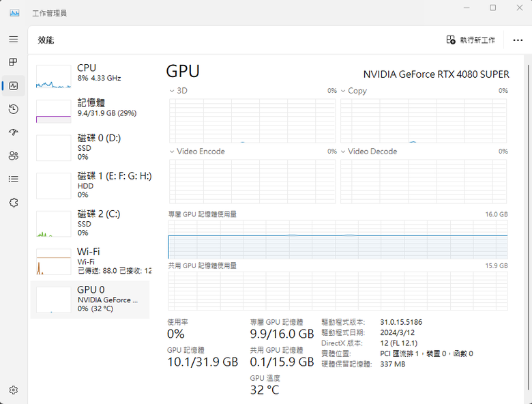Open the hamburger navigation menu
The width and height of the screenshot is (532, 404).
13,40
